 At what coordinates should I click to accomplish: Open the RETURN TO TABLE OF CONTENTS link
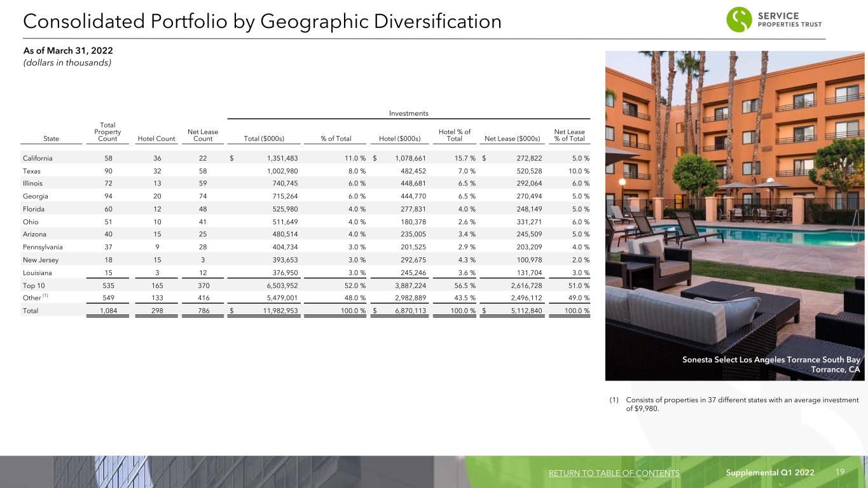click(x=613, y=473)
